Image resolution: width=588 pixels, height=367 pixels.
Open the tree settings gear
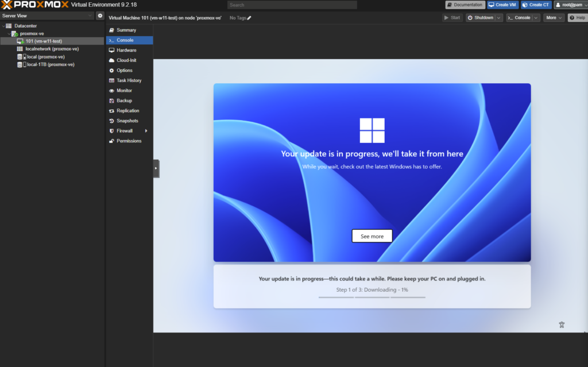[x=100, y=16]
